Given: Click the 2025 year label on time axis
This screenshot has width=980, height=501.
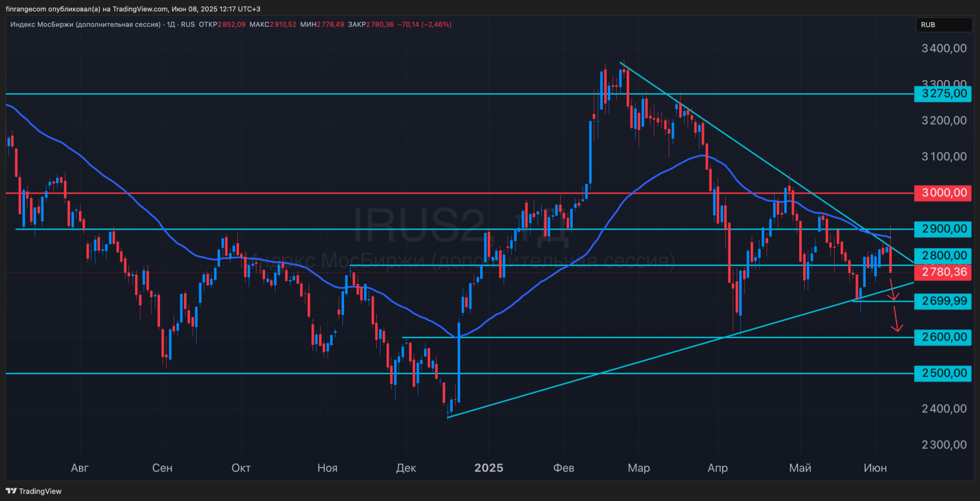Looking at the screenshot, I should (x=489, y=468).
